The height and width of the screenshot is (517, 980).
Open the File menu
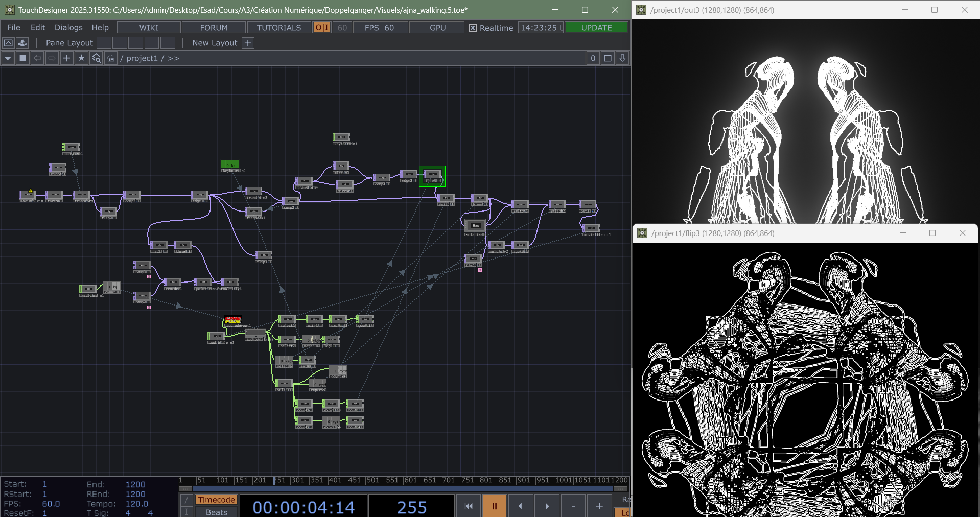pyautogui.click(x=14, y=28)
